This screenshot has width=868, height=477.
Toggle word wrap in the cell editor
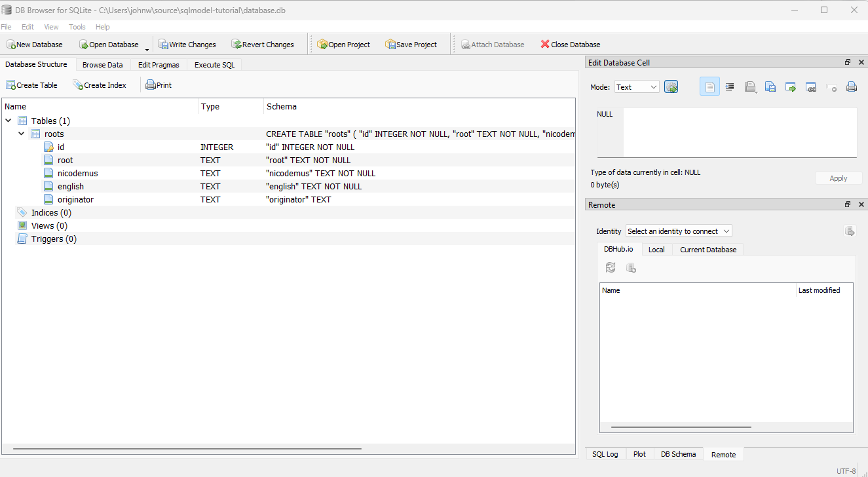coord(730,86)
